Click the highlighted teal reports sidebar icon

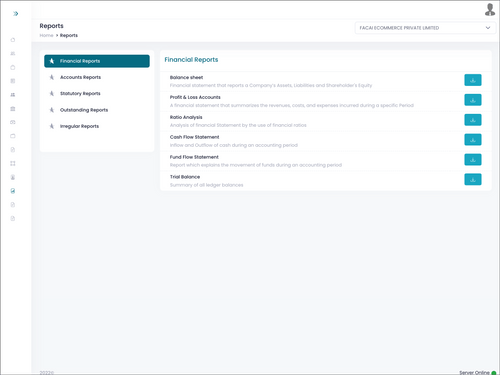click(13, 191)
